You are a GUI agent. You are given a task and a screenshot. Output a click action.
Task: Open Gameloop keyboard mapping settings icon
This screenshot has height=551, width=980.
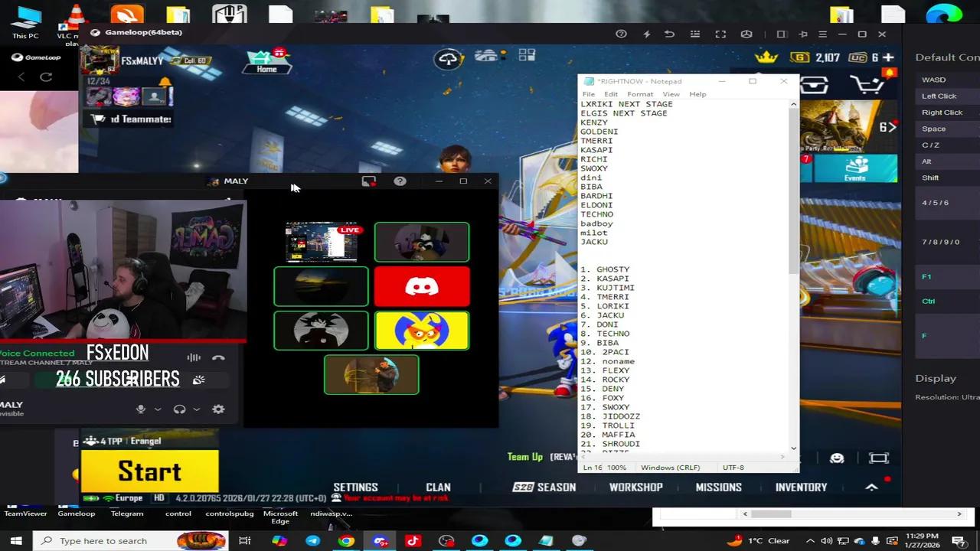coord(695,34)
